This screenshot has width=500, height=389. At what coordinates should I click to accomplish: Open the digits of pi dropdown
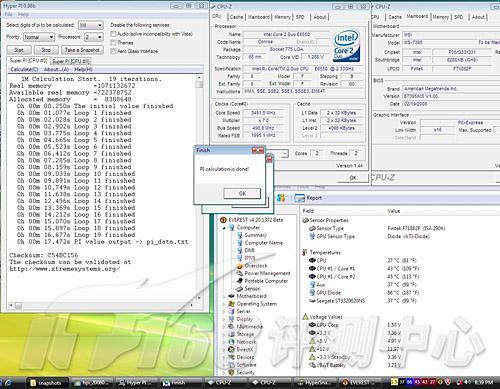[x=91, y=25]
